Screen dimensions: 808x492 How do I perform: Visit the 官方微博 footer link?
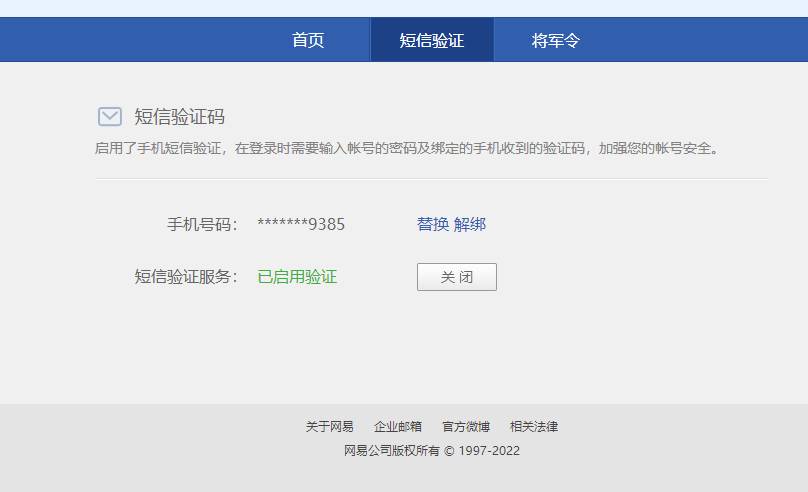[x=466, y=427]
